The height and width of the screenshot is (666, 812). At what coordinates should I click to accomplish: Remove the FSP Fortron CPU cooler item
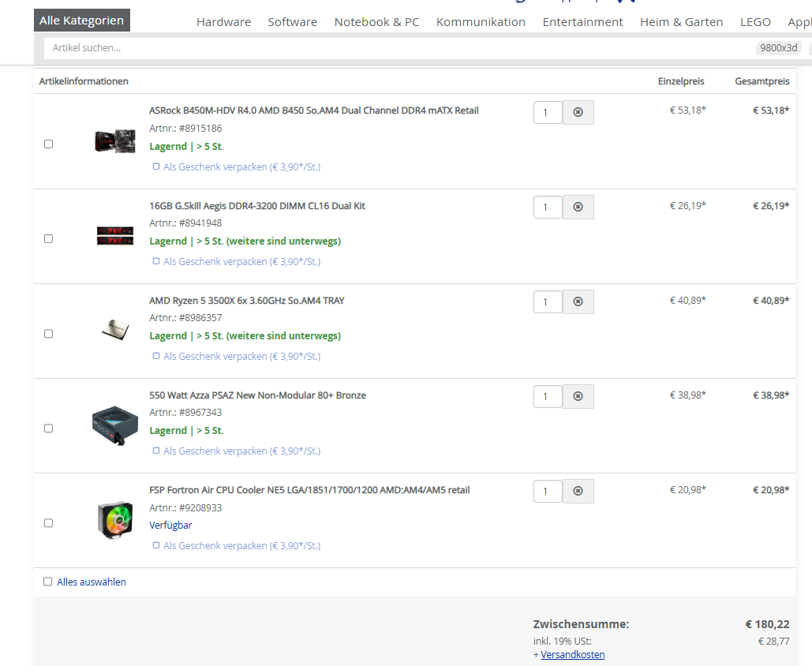pos(578,492)
